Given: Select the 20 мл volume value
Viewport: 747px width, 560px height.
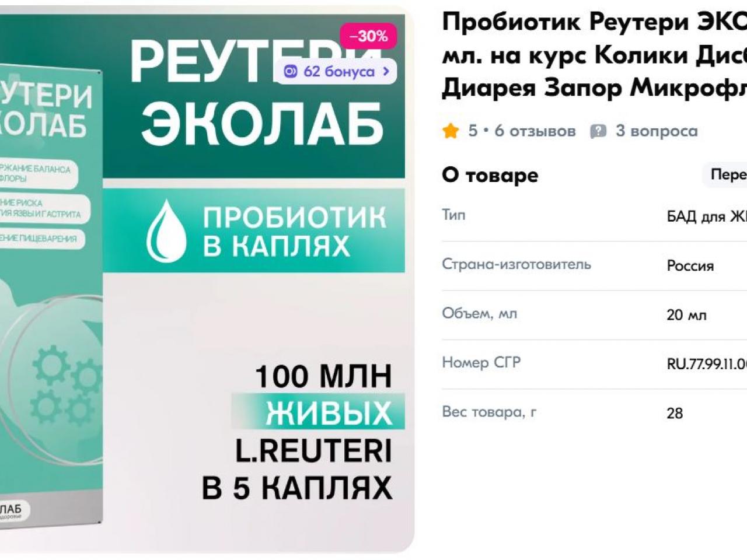Looking at the screenshot, I should tap(686, 314).
